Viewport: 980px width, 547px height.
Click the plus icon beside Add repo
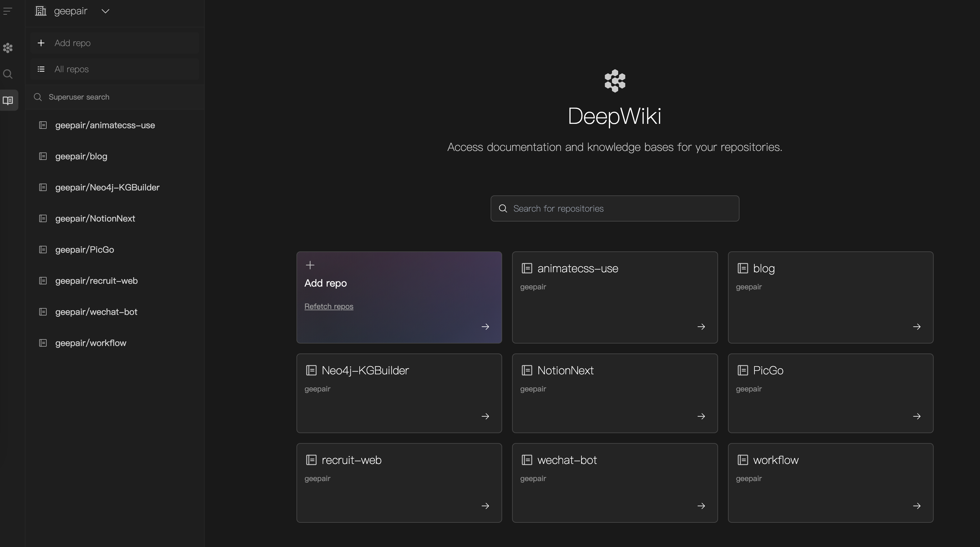tap(41, 43)
